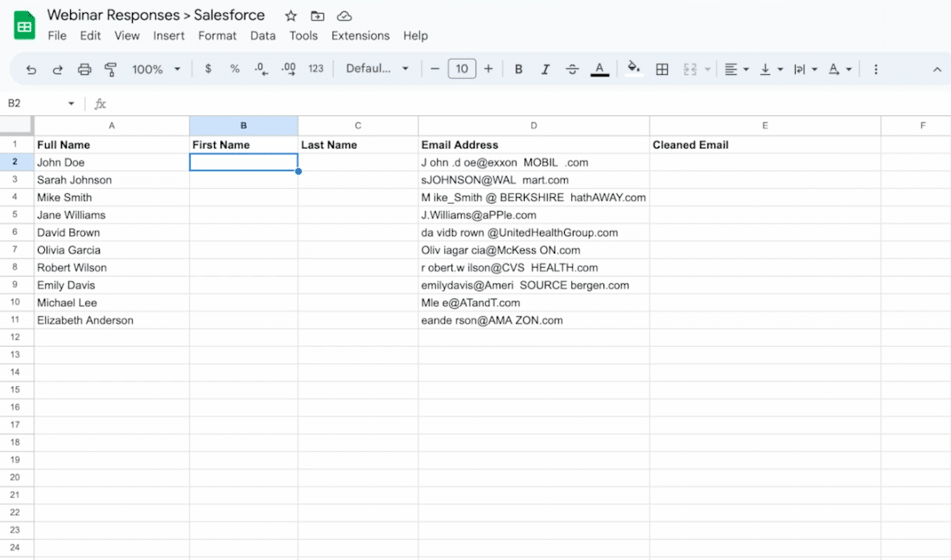Open the Default font dropdown
This screenshot has height=560, width=951.
(x=377, y=68)
